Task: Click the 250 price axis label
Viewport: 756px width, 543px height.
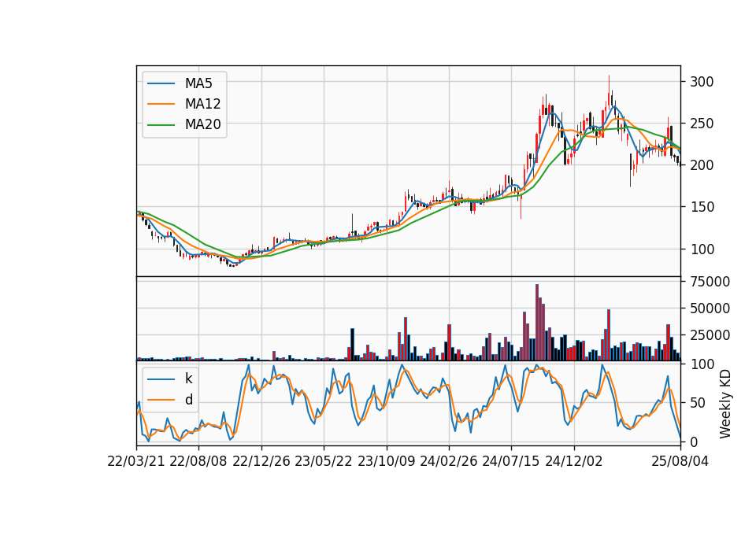Action: (702, 124)
